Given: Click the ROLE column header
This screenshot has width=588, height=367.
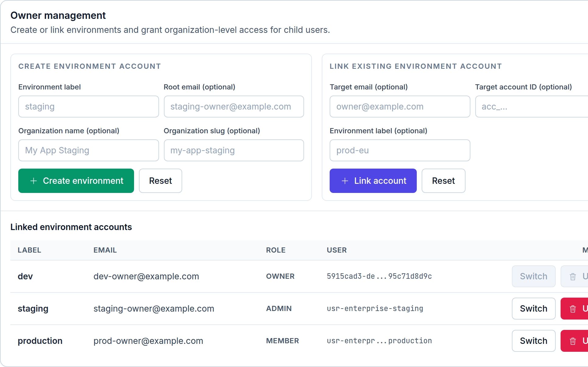Looking at the screenshot, I should tap(276, 250).
